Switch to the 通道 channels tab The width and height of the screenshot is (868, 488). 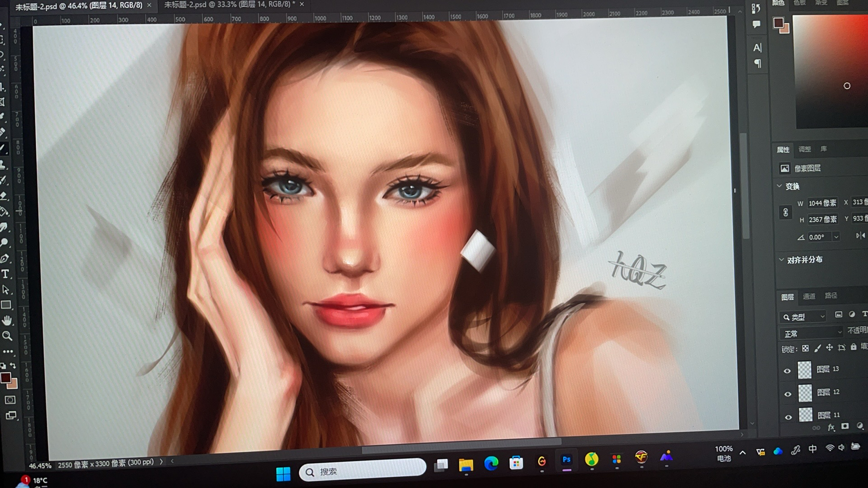click(809, 296)
